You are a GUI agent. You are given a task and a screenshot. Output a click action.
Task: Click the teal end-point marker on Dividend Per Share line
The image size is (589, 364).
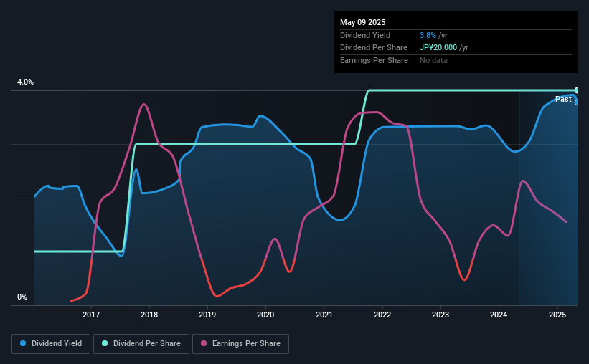[576, 90]
